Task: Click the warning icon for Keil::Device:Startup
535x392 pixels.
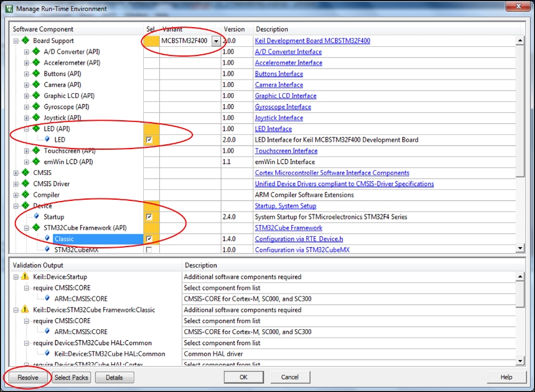Action: [x=25, y=277]
